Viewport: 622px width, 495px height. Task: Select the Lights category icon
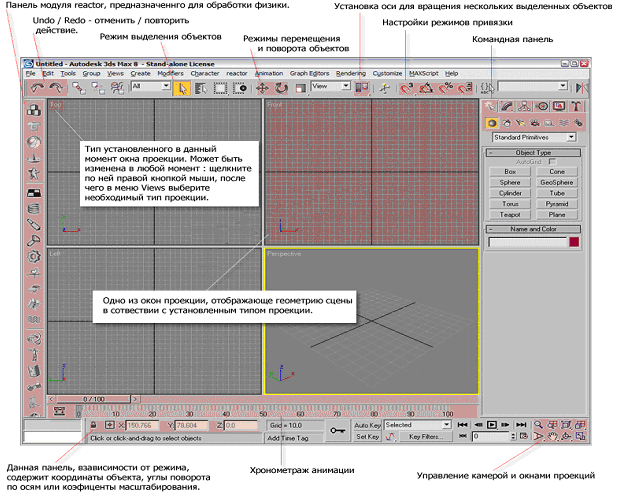coord(520,123)
